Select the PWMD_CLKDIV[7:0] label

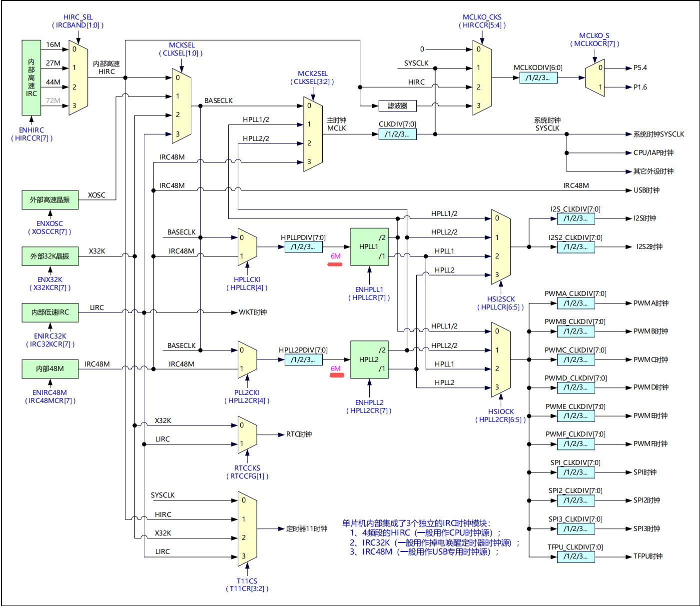(576, 378)
